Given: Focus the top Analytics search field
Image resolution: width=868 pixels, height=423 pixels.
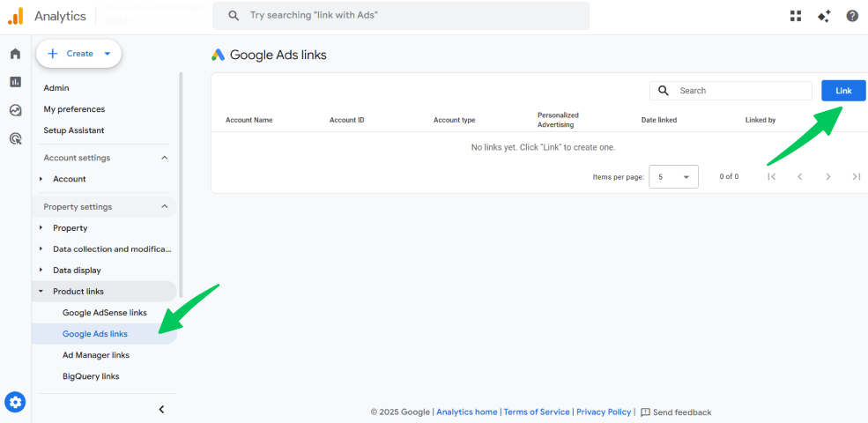Looking at the screenshot, I should 401,16.
